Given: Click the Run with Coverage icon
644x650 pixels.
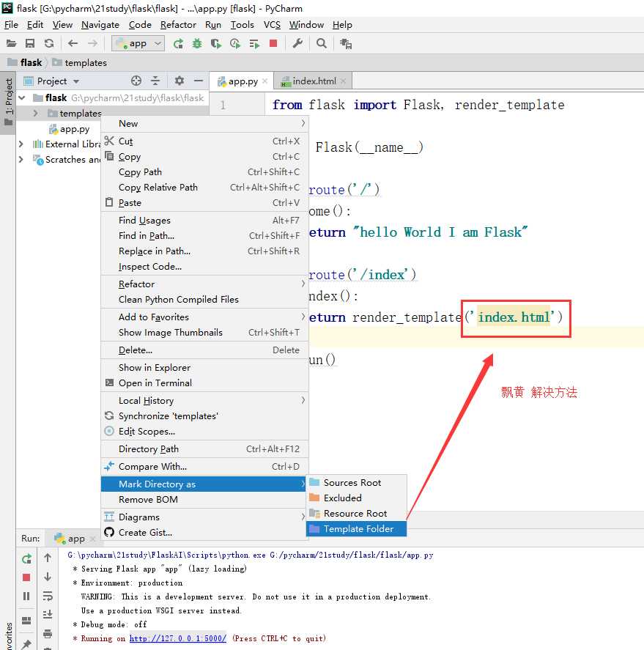Looking at the screenshot, I should [216, 43].
